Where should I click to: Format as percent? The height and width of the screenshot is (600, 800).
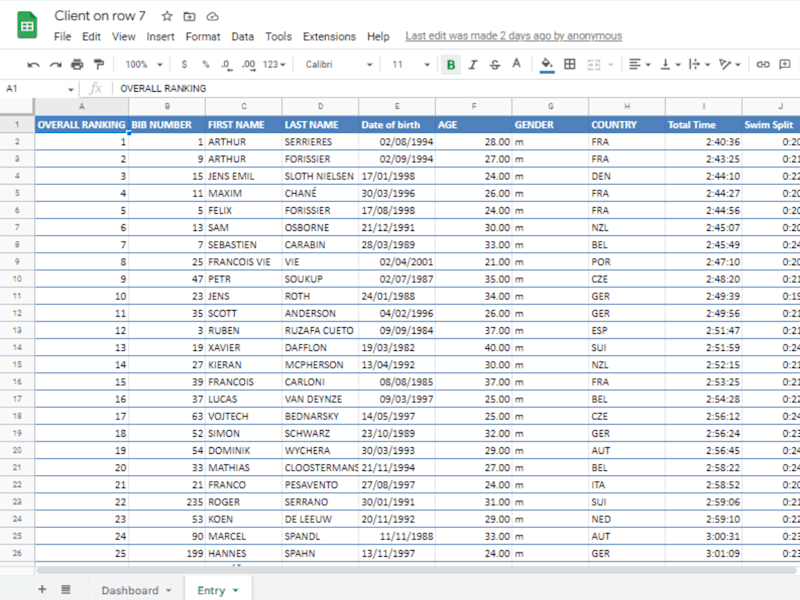(x=206, y=64)
